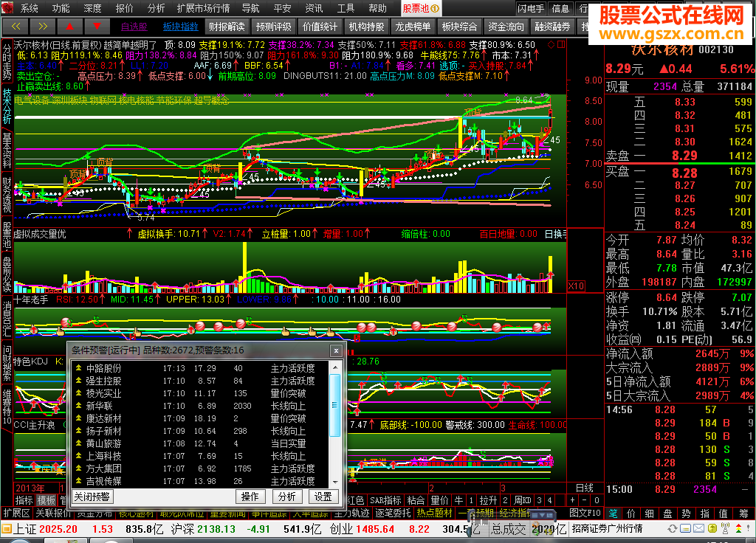756x543 pixels.
Task: Open the 自选股 link
Action: (x=134, y=27)
